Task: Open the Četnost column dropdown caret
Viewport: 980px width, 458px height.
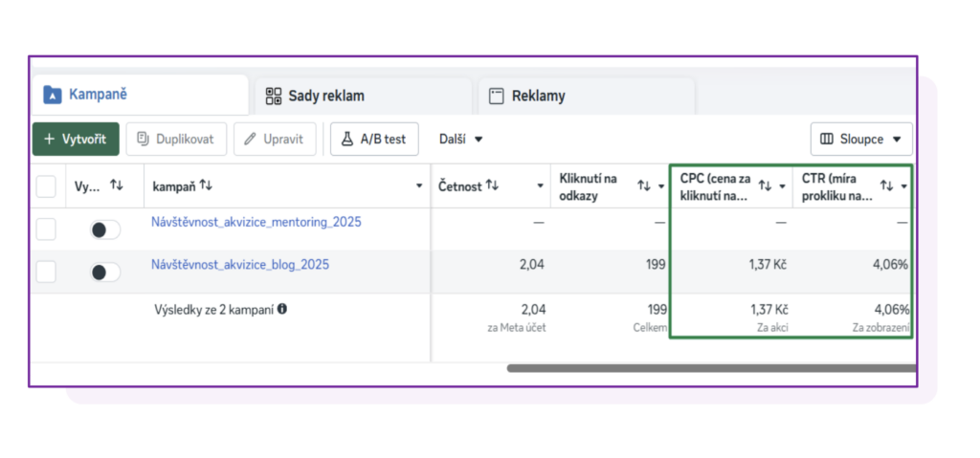Action: [x=540, y=186]
